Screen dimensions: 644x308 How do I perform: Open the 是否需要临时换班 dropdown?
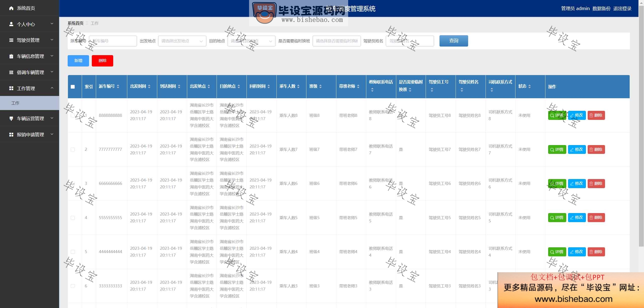(x=337, y=41)
